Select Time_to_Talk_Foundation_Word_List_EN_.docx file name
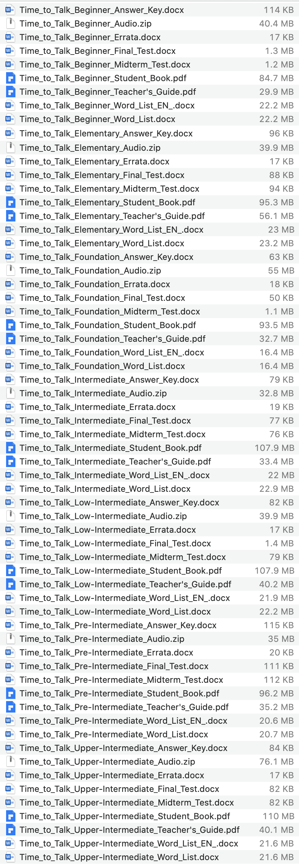 [x=111, y=353]
